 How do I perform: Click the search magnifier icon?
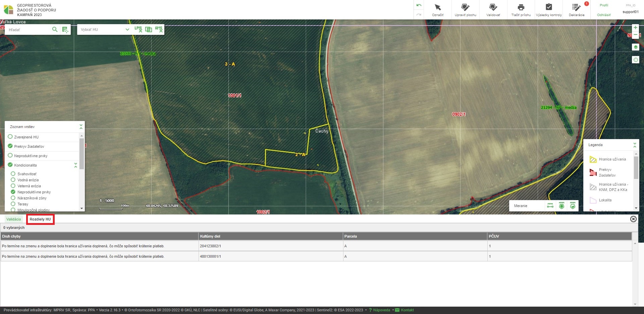pos(55,29)
